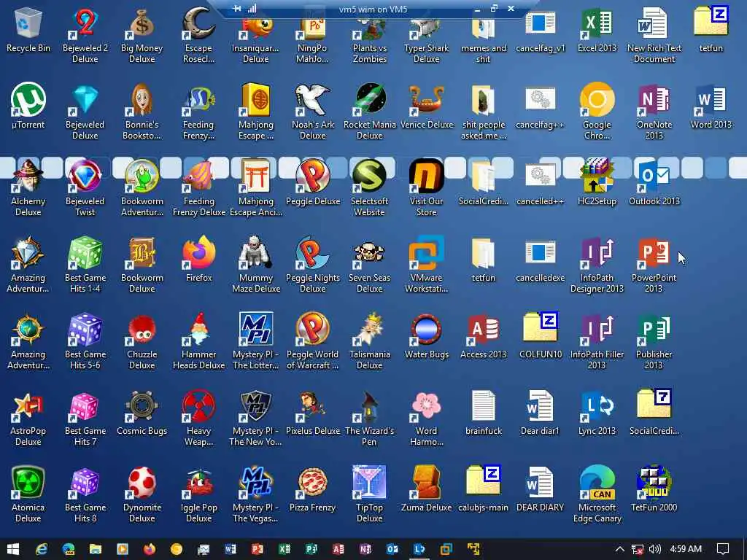The width and height of the screenshot is (747, 560).
Task: Select the OneNote 2013 desktop icon
Action: point(654,112)
